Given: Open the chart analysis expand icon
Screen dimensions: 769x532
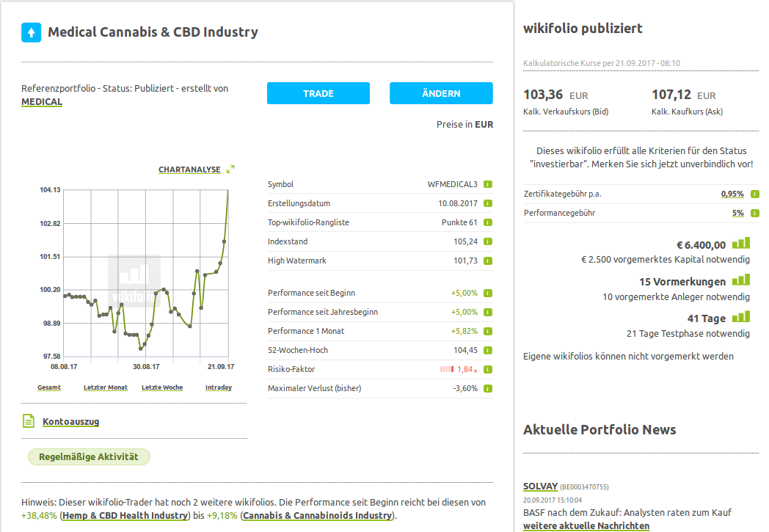Looking at the screenshot, I should tap(230, 170).
